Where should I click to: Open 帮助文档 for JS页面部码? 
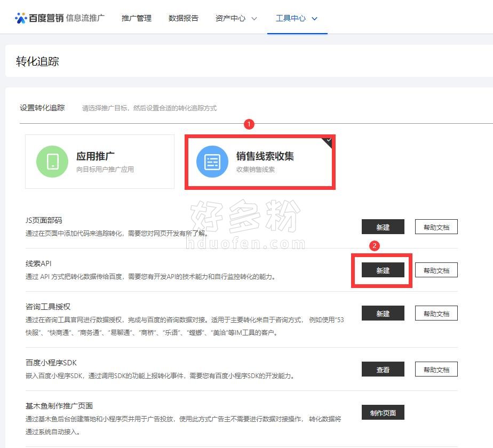[x=436, y=227]
